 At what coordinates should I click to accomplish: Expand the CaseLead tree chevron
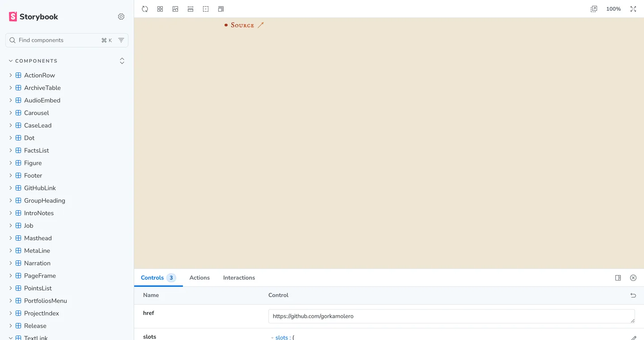pos(11,125)
